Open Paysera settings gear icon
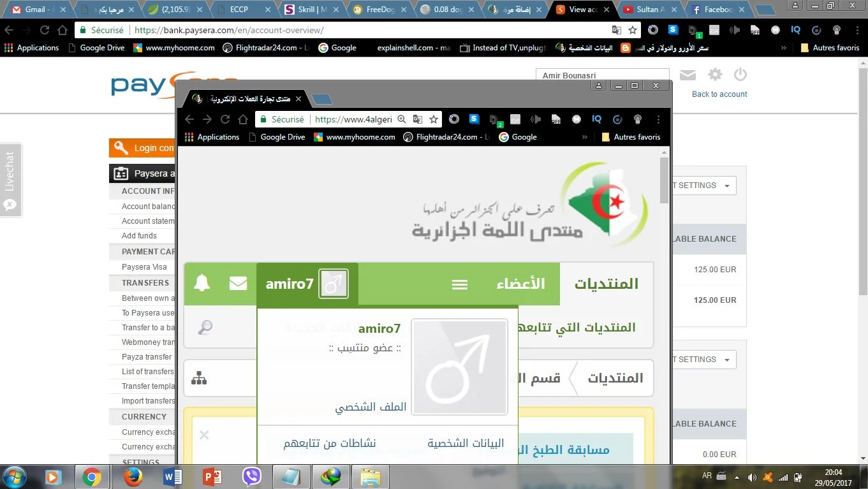868x489 pixels. [715, 75]
